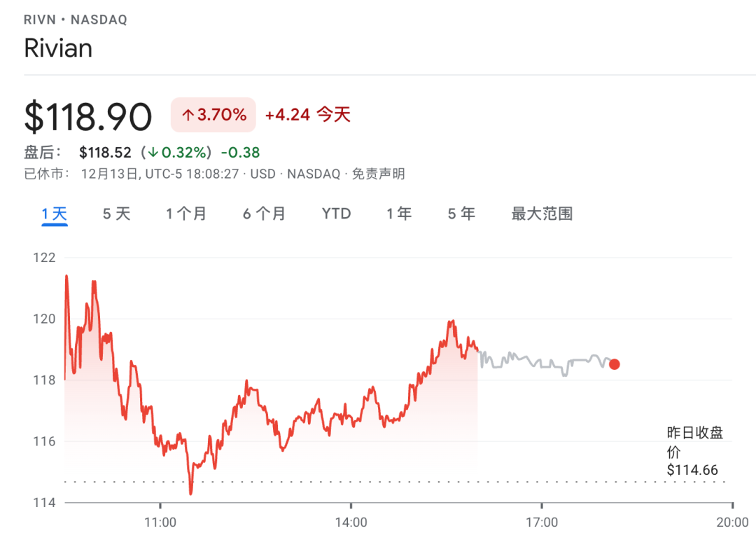Open the 1个月 range tab
This screenshot has height=547, width=756.
pos(185,214)
